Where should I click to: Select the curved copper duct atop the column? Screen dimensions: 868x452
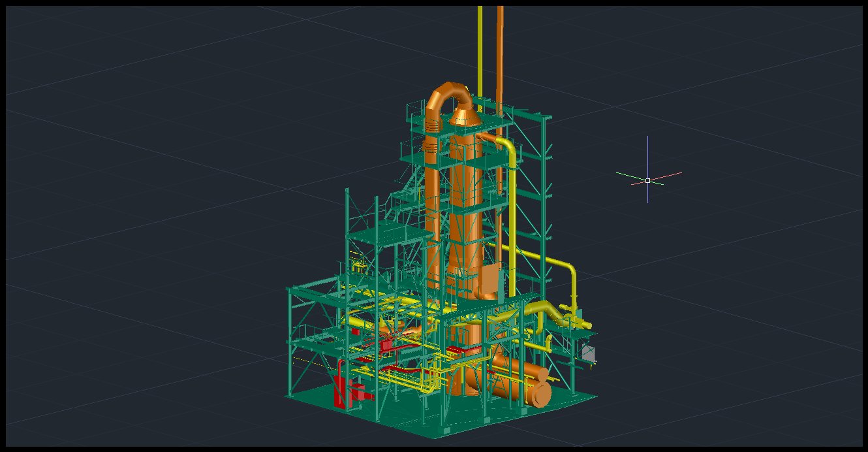(449, 95)
